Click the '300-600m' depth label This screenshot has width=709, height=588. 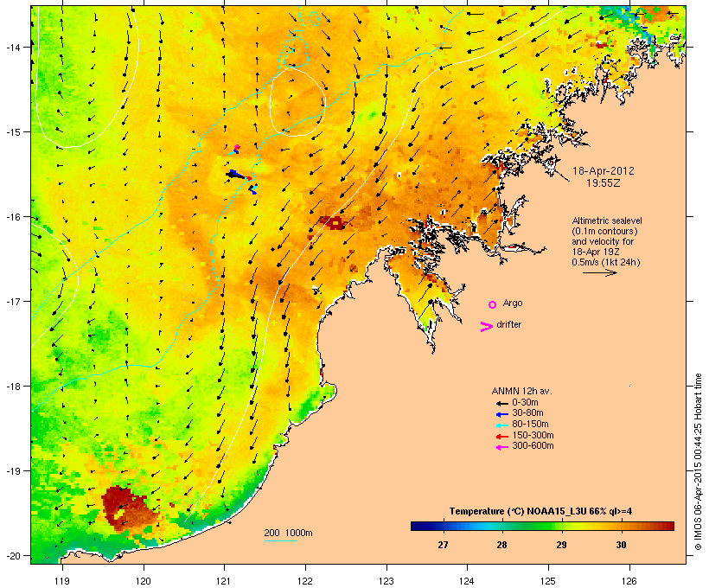click(533, 446)
